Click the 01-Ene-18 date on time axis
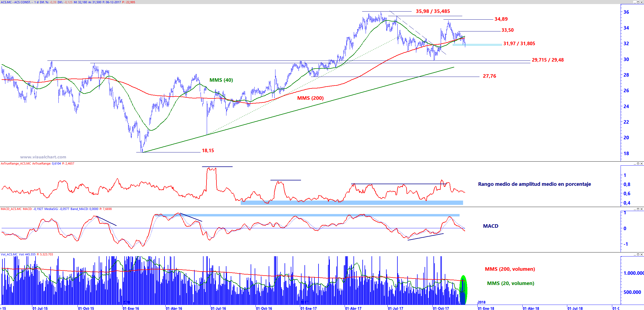Screen dimensions: 644x310 tap(486, 308)
